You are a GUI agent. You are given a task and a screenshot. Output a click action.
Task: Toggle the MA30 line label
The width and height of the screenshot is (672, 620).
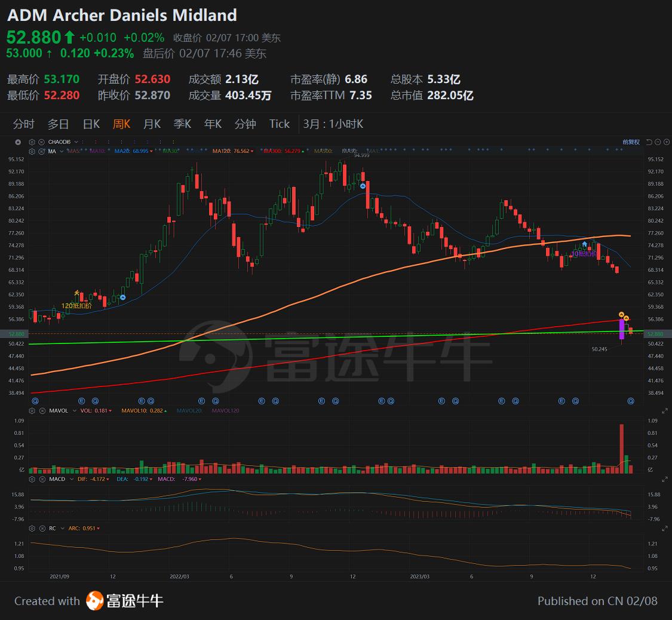[171, 151]
